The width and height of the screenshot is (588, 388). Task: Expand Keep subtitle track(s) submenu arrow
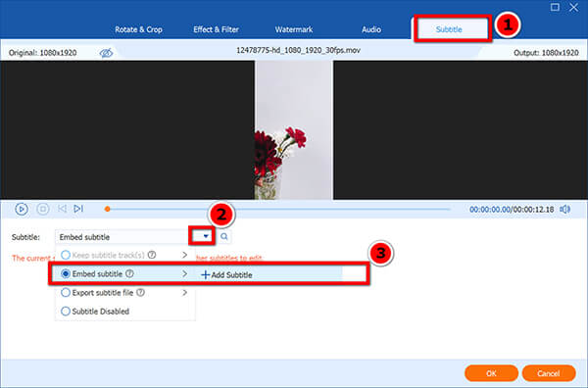click(x=184, y=255)
